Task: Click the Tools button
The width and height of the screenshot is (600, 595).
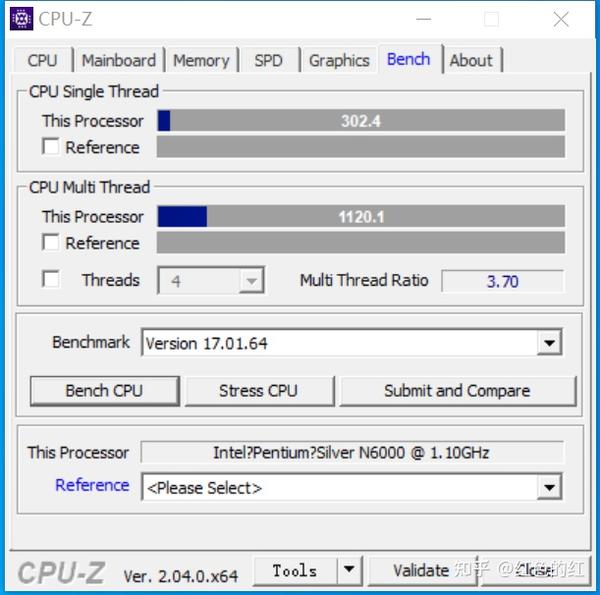Action: point(295,571)
